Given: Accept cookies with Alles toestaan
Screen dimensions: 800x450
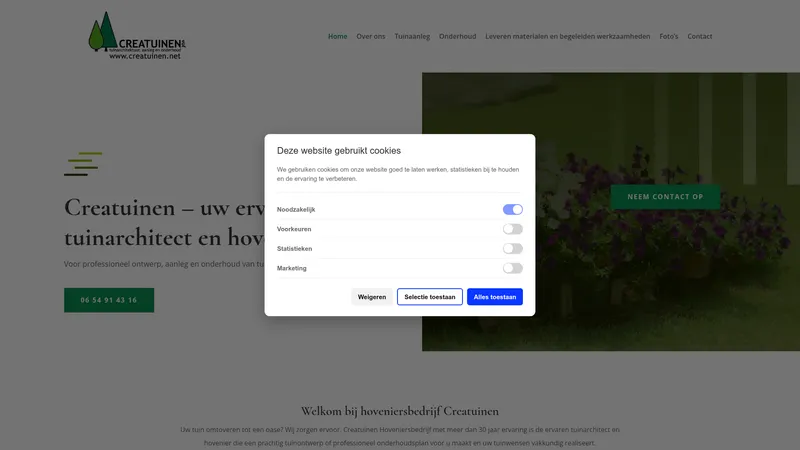Looking at the screenshot, I should click(495, 297).
